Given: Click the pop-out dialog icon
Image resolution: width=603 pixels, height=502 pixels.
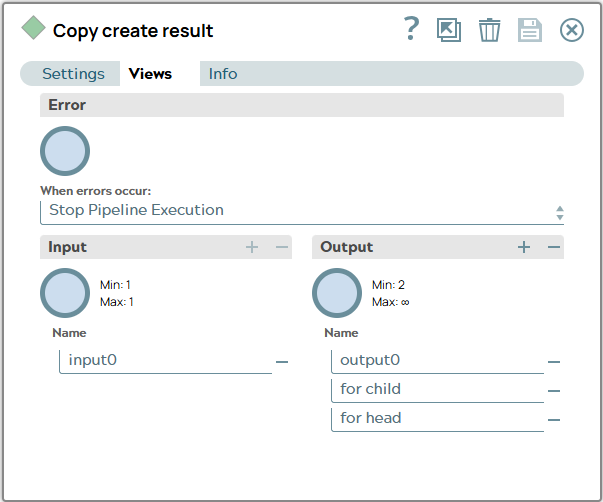Looking at the screenshot, I should click(449, 30).
